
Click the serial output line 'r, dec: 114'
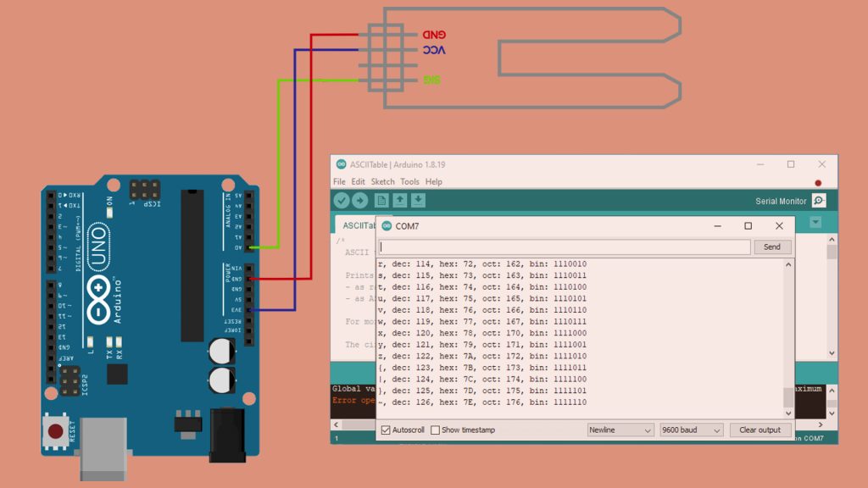(482, 264)
